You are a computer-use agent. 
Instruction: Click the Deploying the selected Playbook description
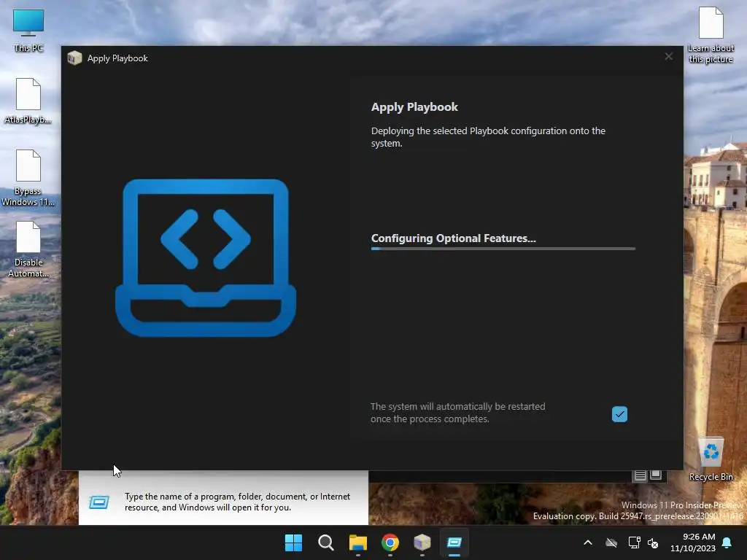[488, 136]
